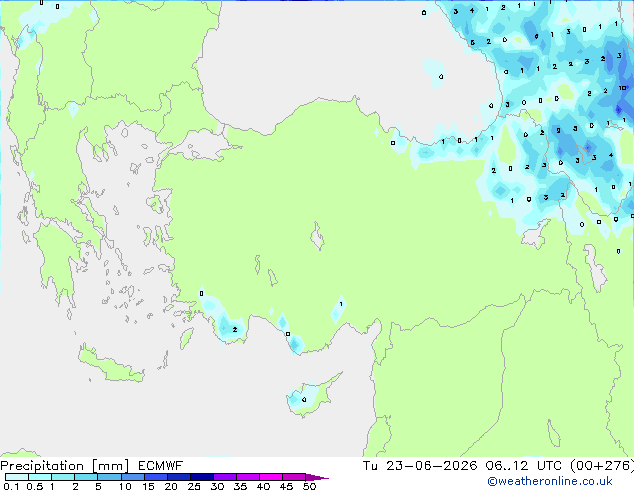Image resolution: width=634 pixels, height=490 pixels.
Task: Click the '10' precipitation value on the map
Action: click(622, 88)
